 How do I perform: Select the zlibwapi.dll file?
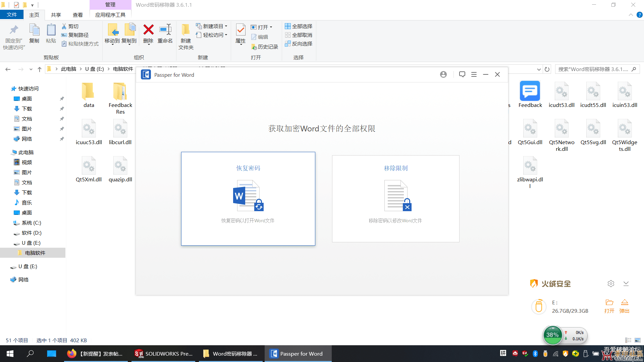530,173
